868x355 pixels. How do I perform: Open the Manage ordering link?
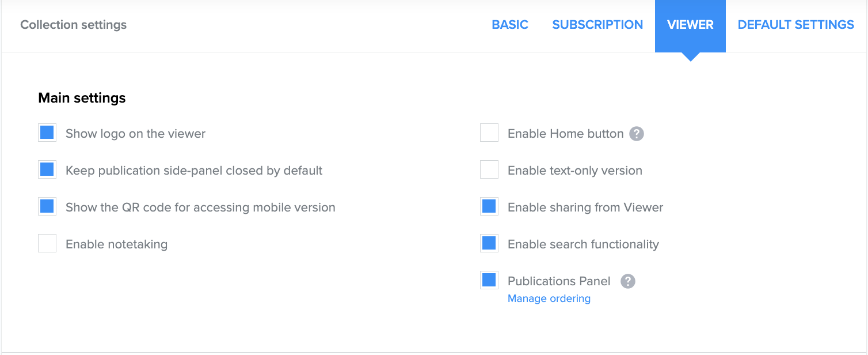[549, 299]
